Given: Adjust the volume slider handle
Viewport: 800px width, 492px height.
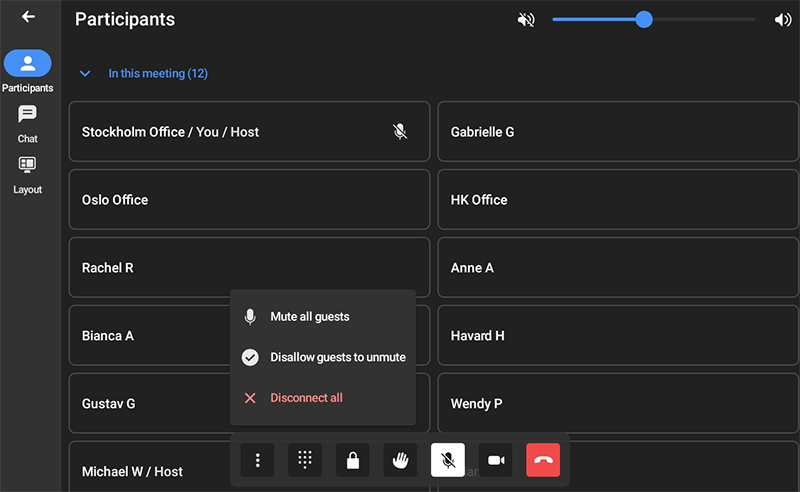Looking at the screenshot, I should 644,19.
